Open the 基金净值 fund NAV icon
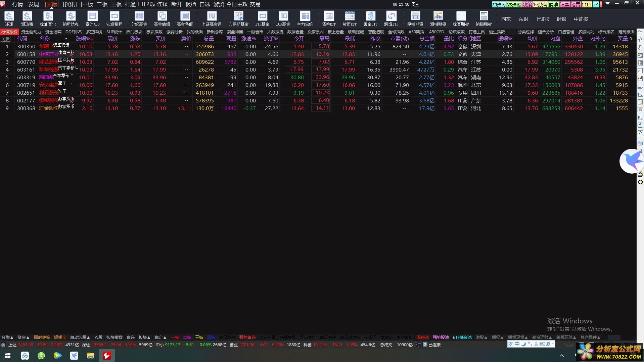Screen dimensions: 644x362 click(185, 18)
